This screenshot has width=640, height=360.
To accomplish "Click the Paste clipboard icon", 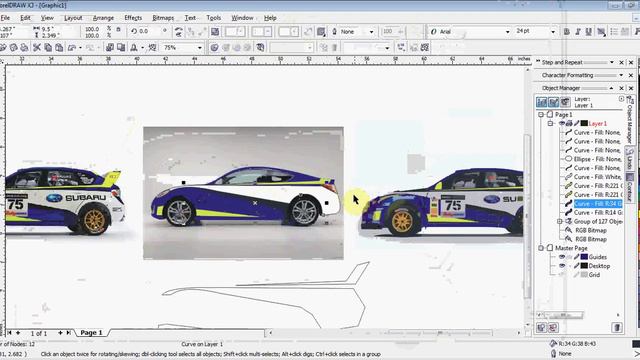I will 59,48.
